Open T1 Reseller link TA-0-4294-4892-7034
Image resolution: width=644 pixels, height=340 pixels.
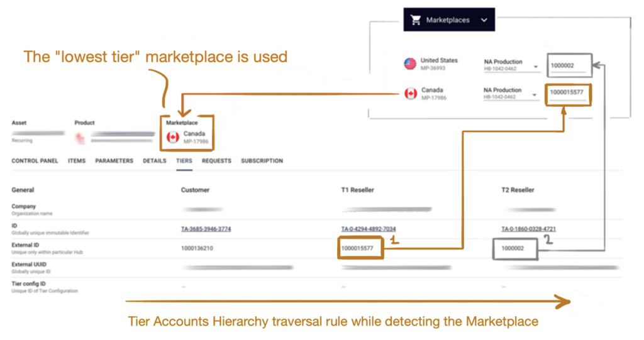[x=369, y=229]
